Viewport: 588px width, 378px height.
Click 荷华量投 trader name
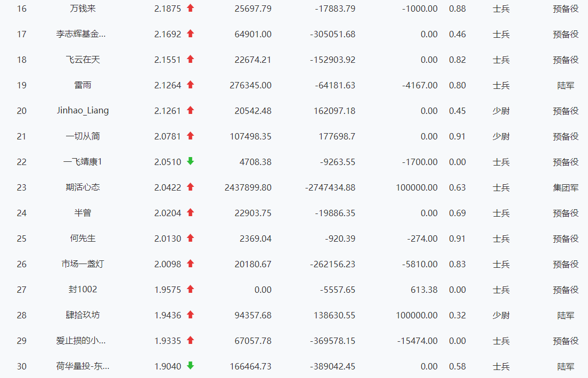[83, 366]
